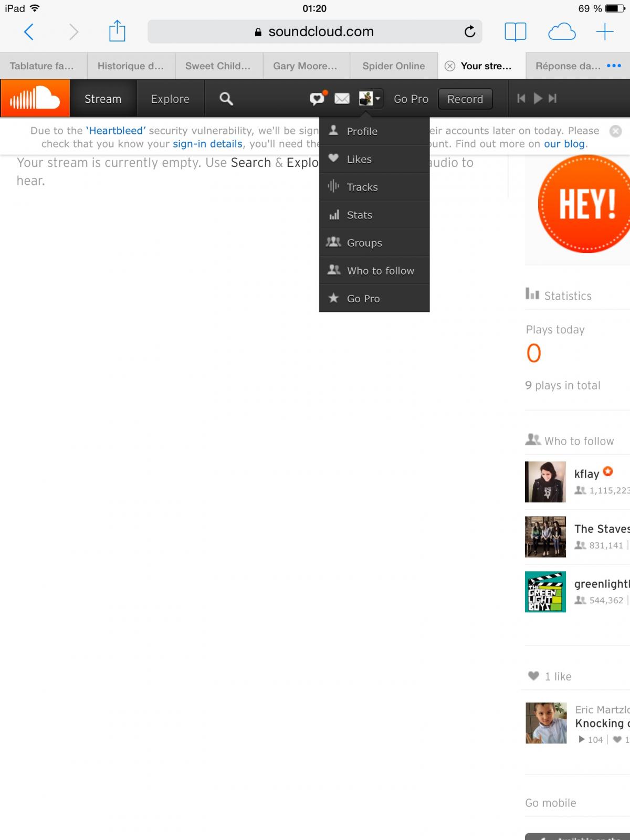Open the Safari share sheet
Image resolution: width=630 pixels, height=840 pixels.
[x=117, y=30]
